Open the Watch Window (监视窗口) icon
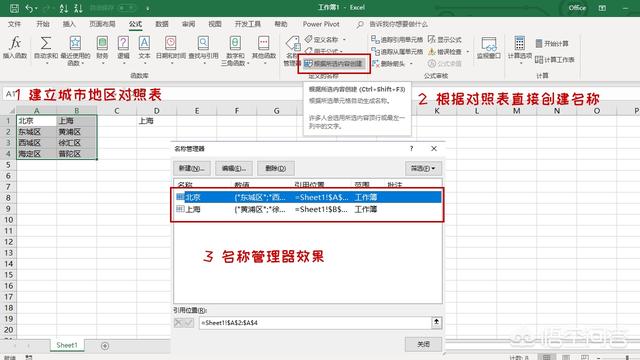The height and width of the screenshot is (360, 640). pyautogui.click(x=489, y=44)
